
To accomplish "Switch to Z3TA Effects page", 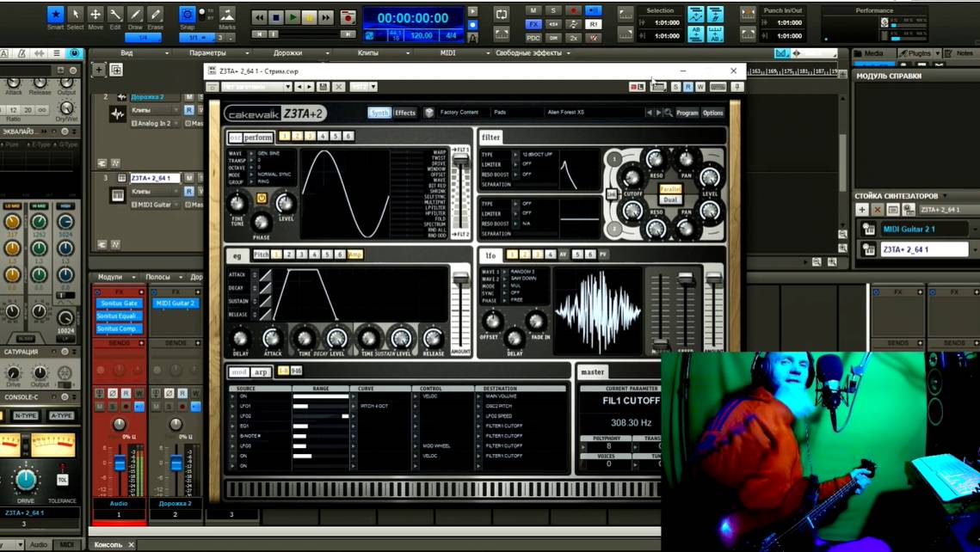I will pyautogui.click(x=405, y=113).
